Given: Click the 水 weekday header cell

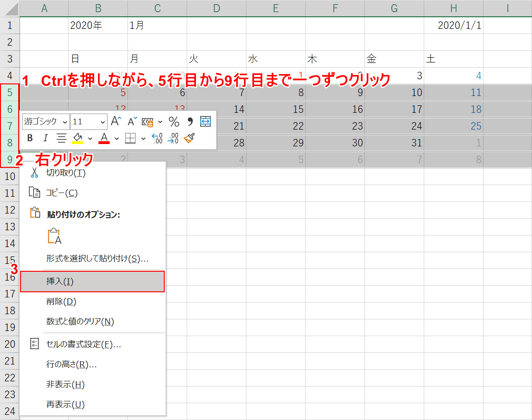Looking at the screenshot, I should point(276,59).
